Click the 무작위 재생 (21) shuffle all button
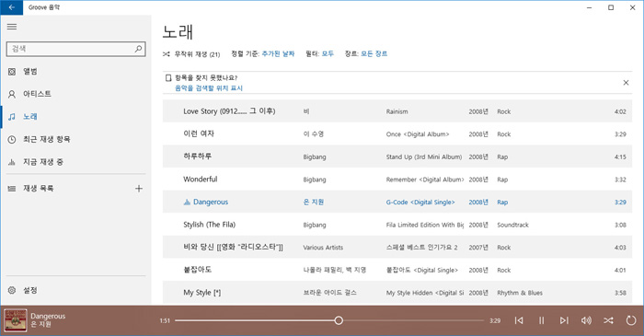This screenshot has height=336, width=644. coord(191,53)
